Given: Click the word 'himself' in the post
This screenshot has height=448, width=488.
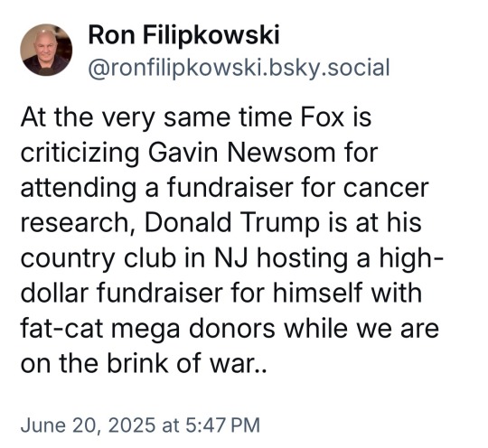Looking at the screenshot, I should 314,293.
